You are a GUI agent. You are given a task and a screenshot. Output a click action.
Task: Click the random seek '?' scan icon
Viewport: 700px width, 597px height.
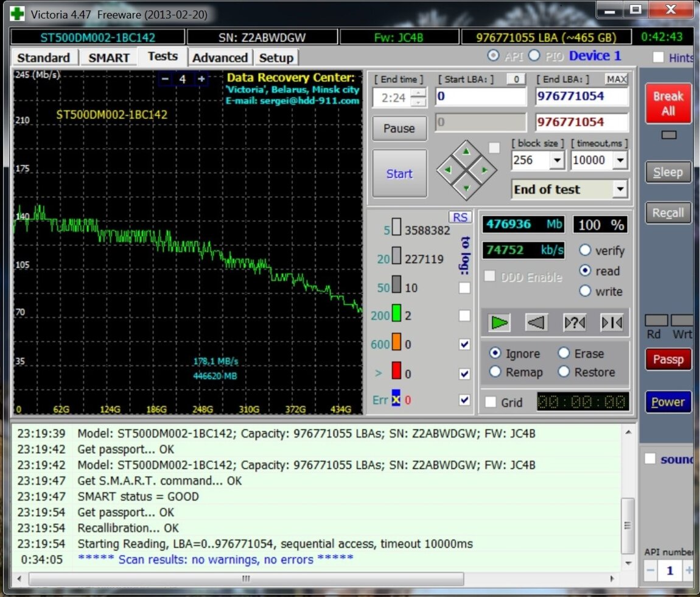coord(574,323)
